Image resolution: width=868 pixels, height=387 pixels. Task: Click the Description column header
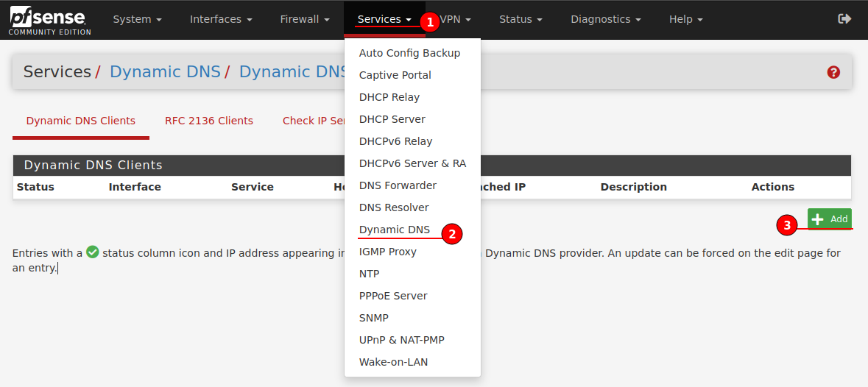click(x=633, y=188)
